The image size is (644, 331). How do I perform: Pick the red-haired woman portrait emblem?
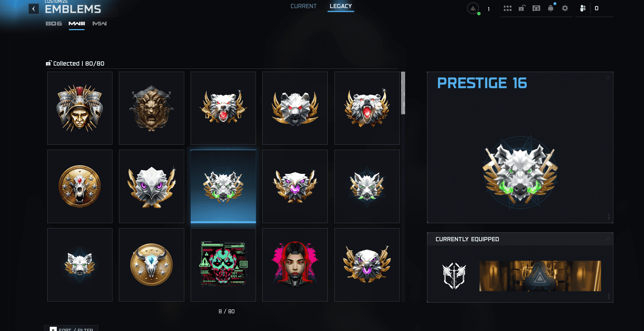point(295,265)
